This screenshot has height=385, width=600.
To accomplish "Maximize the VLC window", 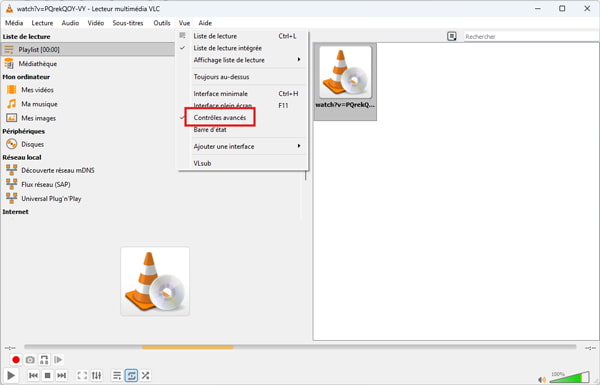I will (x=562, y=8).
